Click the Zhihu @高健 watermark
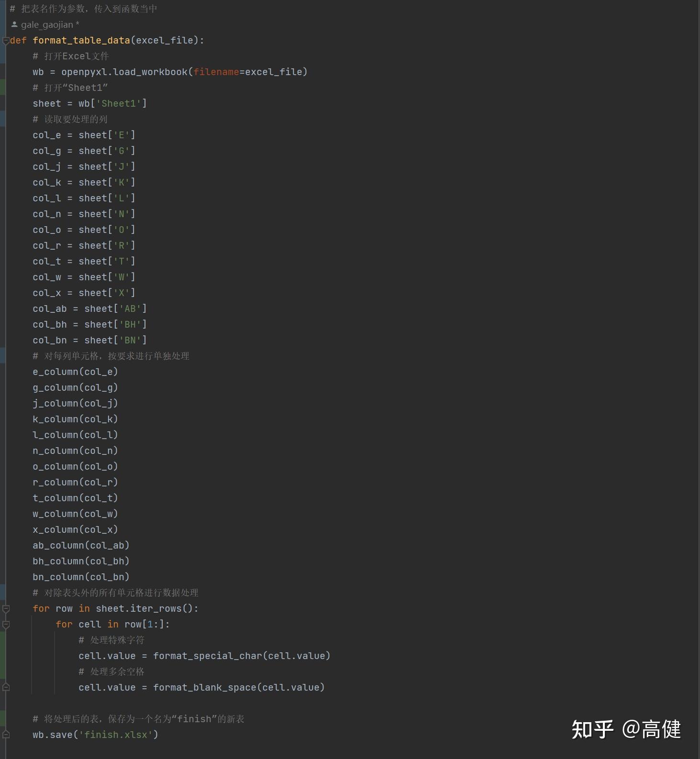Screen dimensions: 700x759 pos(626,729)
